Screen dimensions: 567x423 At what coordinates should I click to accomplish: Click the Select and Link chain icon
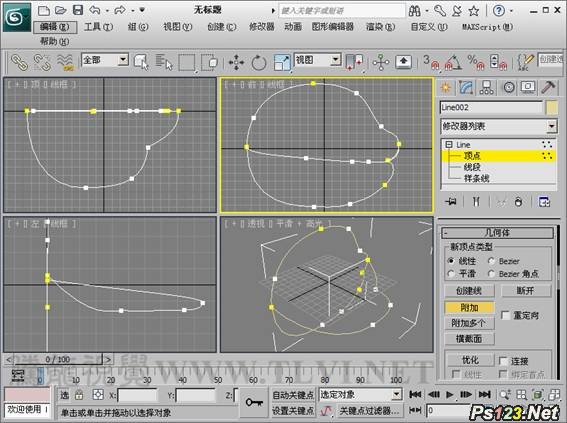click(x=20, y=62)
